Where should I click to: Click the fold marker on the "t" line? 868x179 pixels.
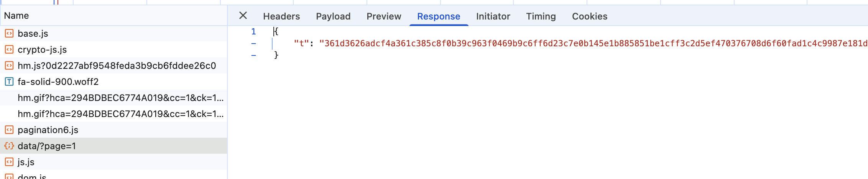253,44
